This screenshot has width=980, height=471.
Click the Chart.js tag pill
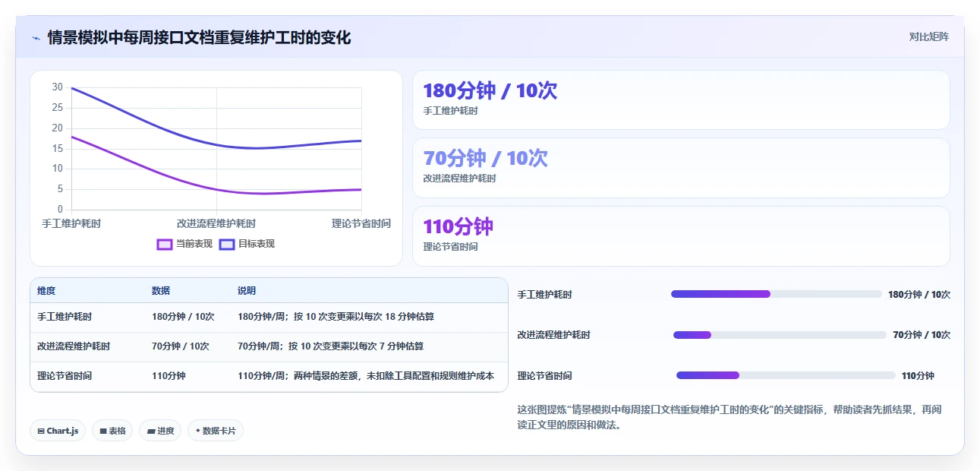point(58,431)
